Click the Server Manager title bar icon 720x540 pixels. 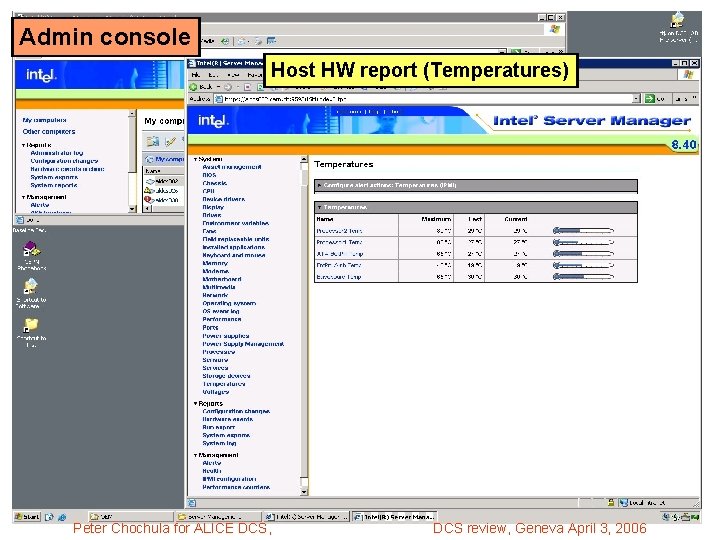point(191,63)
